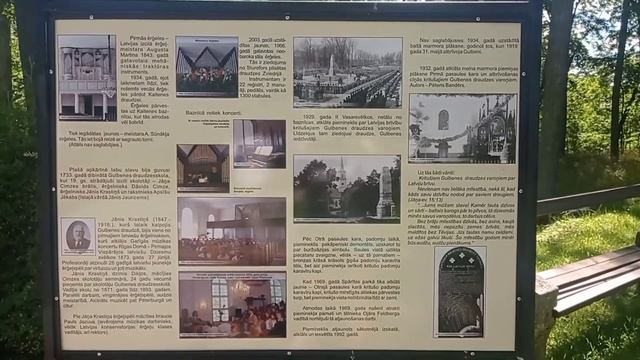Select the black marble memorial plaque photo
The width and height of the screenshot is (640, 360).
click(460, 292)
